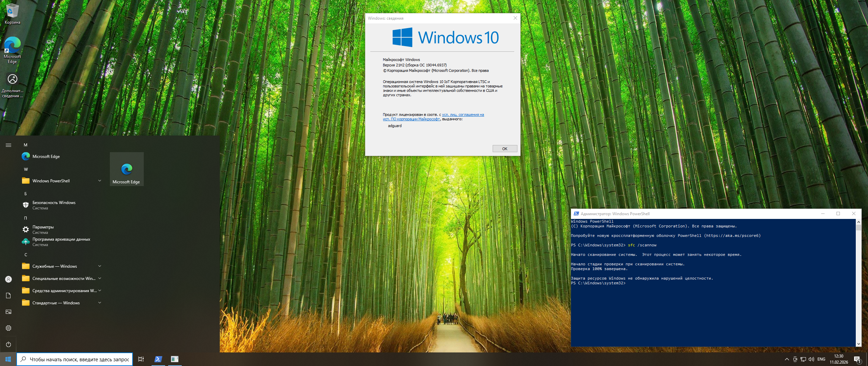
Task: Open the license agreement link
Action: 462,115
